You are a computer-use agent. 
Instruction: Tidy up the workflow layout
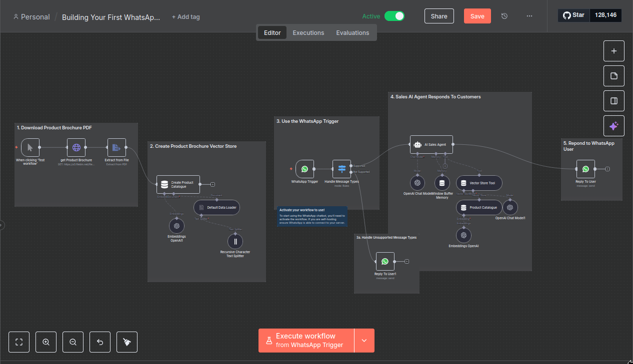[126, 342]
